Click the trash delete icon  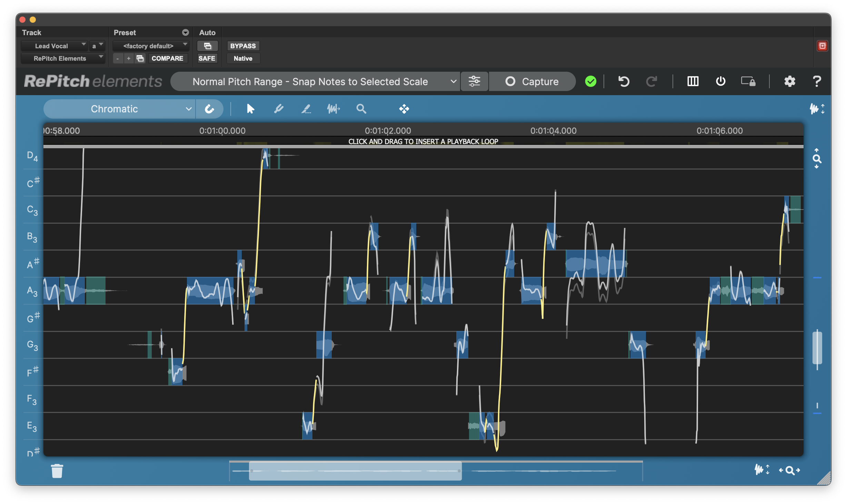coord(57,471)
